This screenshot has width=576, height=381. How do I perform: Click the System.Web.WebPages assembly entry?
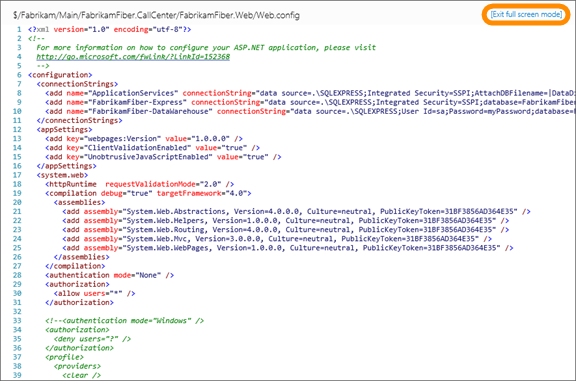(288, 248)
